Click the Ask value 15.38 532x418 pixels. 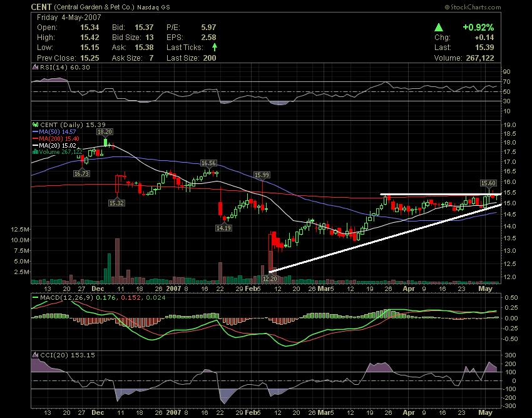144,48
